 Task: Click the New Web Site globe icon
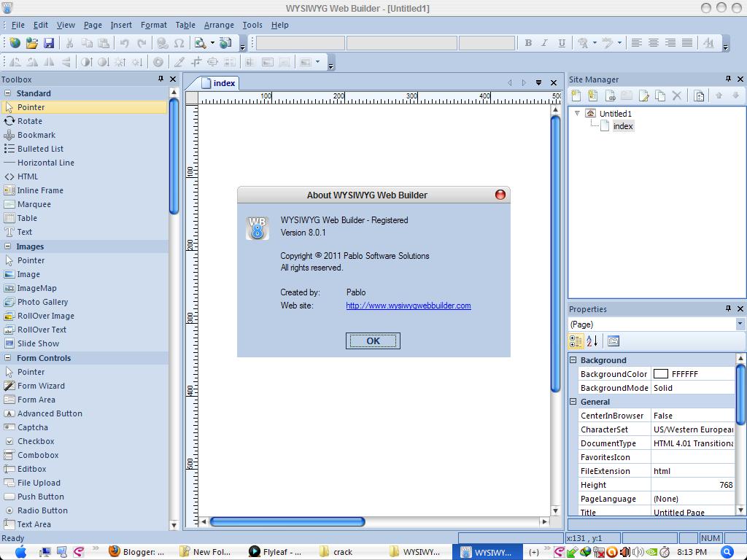click(x=15, y=43)
